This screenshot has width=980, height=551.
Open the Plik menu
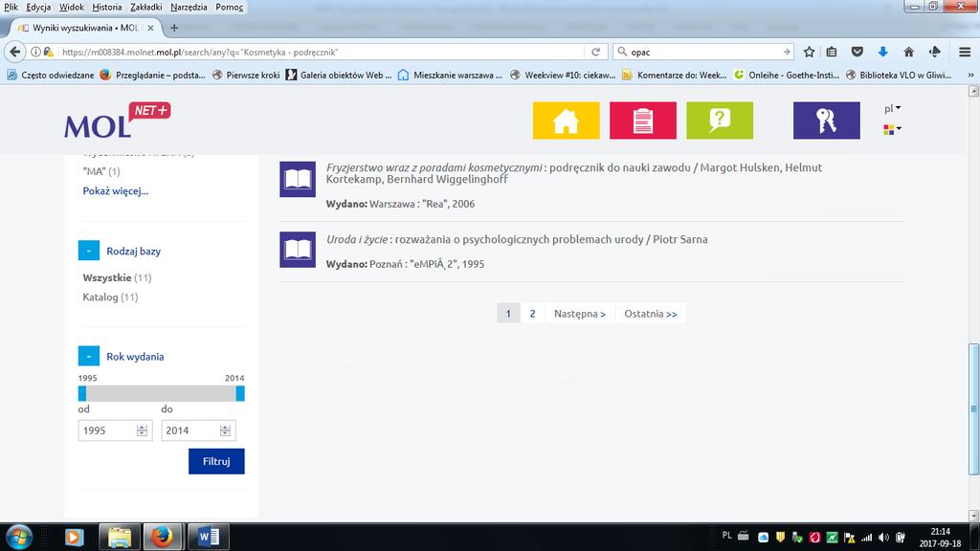point(11,7)
